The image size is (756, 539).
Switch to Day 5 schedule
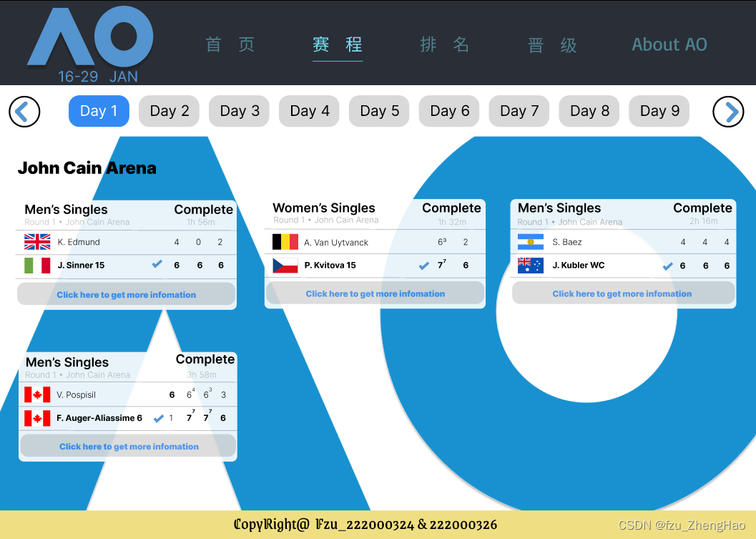pyautogui.click(x=379, y=111)
